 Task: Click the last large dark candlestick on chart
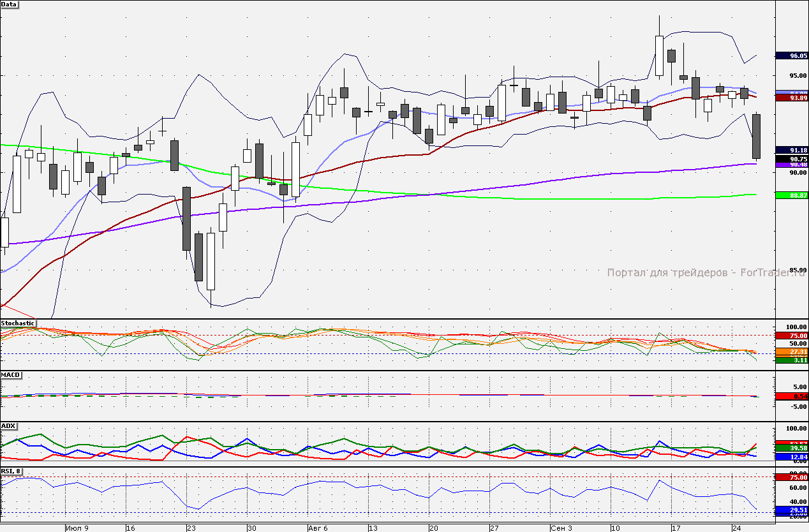pyautogui.click(x=757, y=136)
